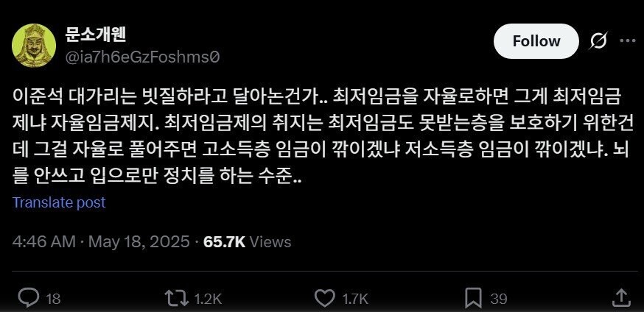Click the 39 bookmarks count

[499, 299]
